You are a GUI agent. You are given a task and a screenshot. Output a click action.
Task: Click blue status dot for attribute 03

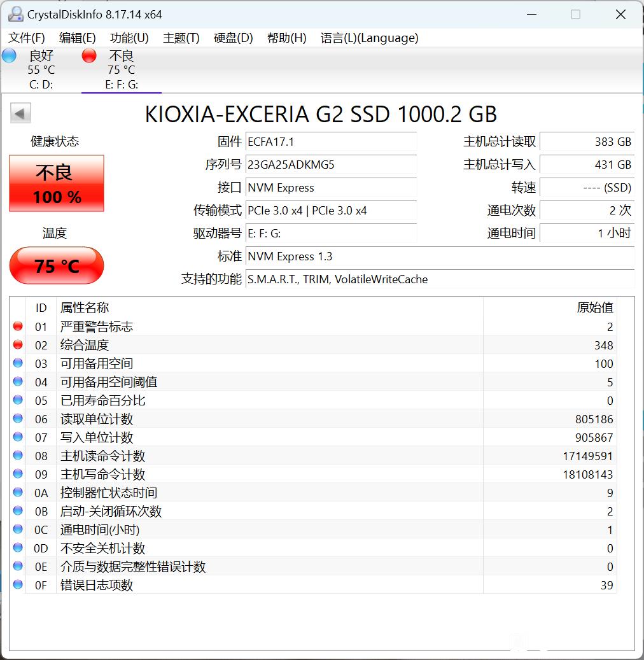click(x=18, y=363)
